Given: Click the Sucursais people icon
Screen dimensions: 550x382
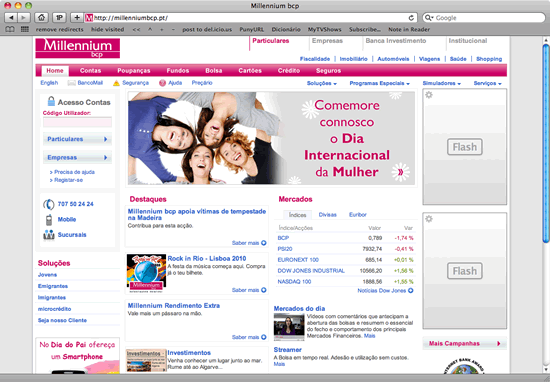Looking at the screenshot, I should tap(49, 235).
